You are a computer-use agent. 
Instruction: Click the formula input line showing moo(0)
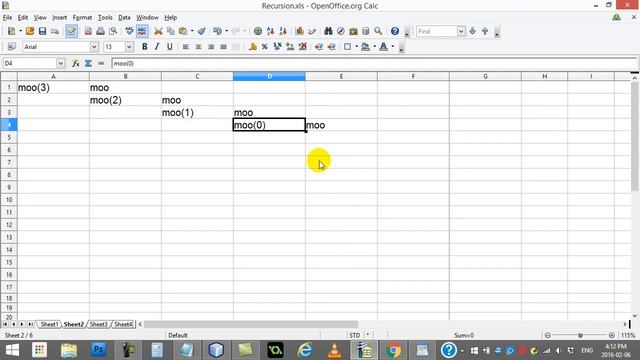click(x=374, y=63)
